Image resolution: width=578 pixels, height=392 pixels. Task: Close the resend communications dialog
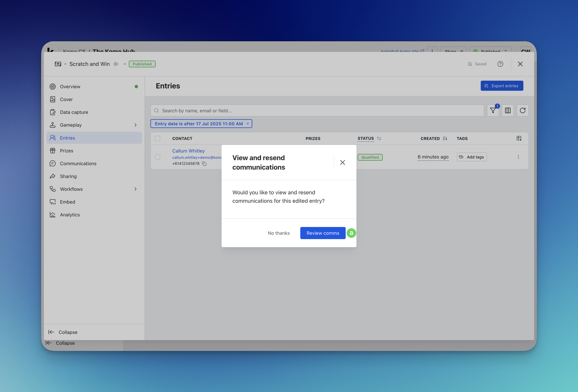(x=342, y=162)
